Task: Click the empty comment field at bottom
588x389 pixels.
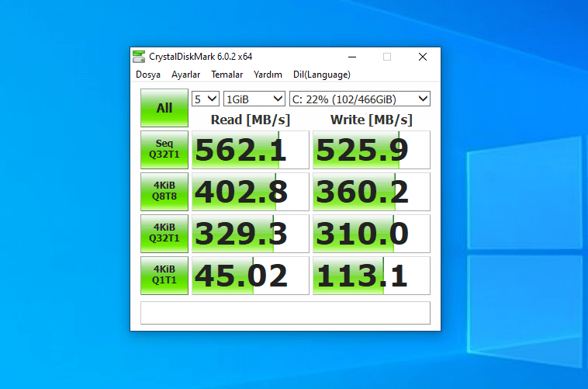Action: 285,313
